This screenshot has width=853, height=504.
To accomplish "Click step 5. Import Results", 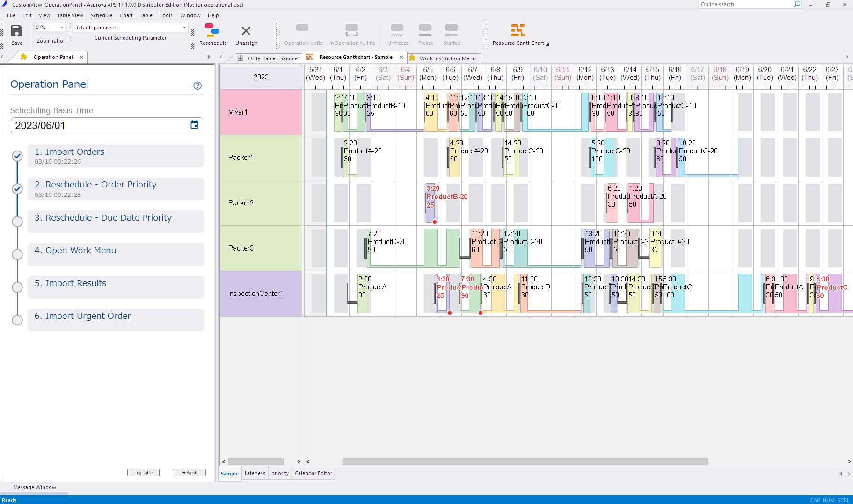I will (116, 287).
